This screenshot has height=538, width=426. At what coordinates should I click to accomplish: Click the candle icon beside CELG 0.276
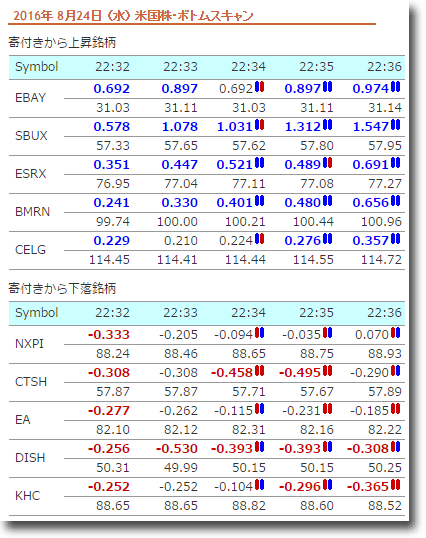pyautogui.click(x=328, y=239)
